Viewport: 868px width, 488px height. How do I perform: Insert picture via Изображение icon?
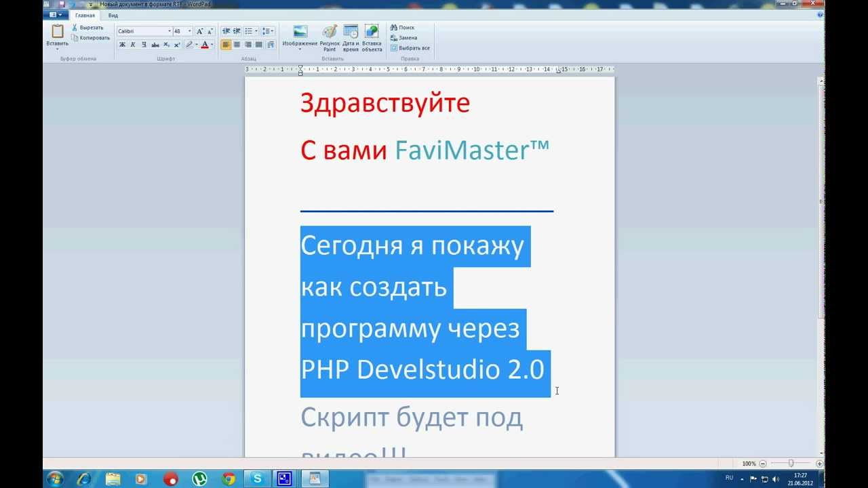click(300, 32)
